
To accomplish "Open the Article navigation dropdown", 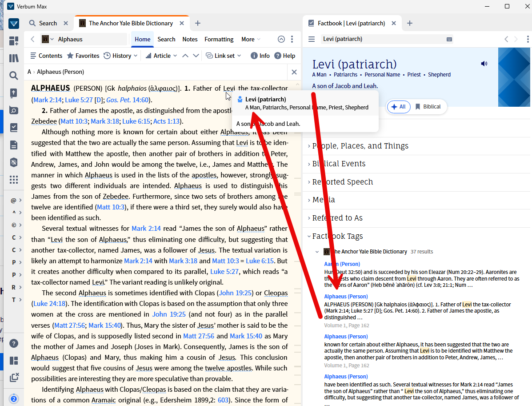I will [x=161, y=56].
